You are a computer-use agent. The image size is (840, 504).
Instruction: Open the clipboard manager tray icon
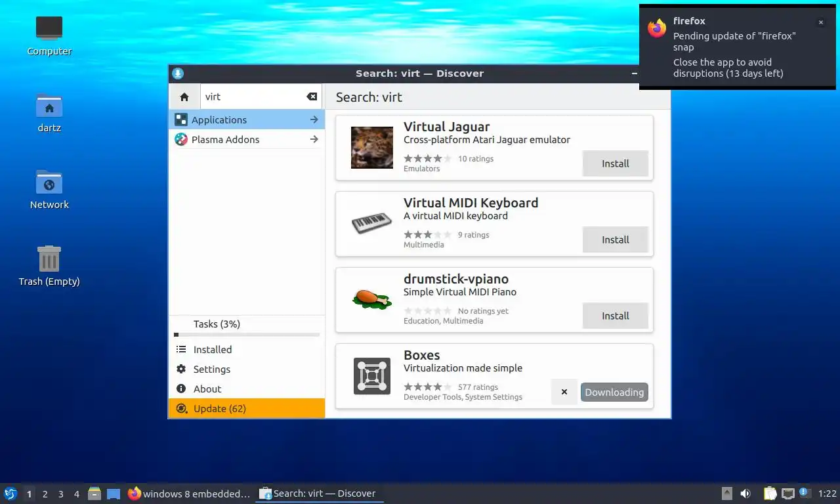[770, 493]
